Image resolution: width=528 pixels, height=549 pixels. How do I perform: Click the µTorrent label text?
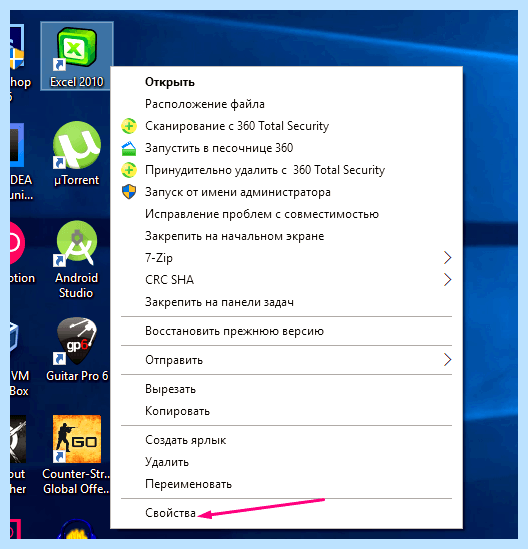point(77,180)
